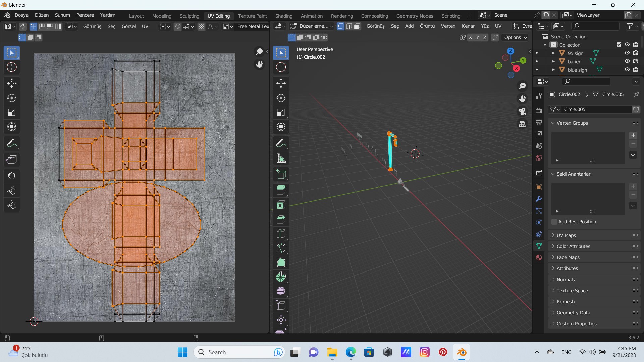Switch to the Texture Paint workspace tab

point(252,16)
